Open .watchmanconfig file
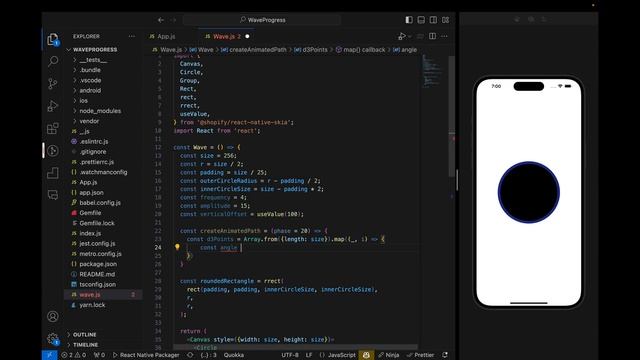The width and height of the screenshot is (640, 360). coord(103,172)
